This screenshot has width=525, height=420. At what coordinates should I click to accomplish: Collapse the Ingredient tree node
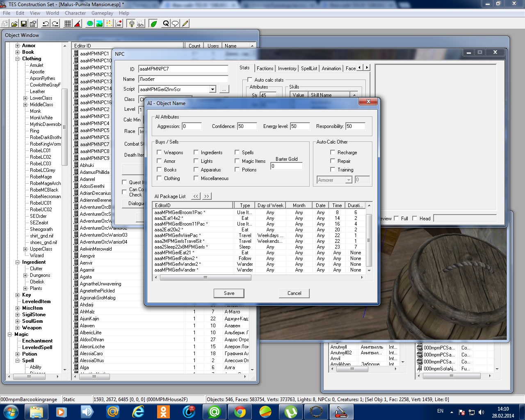point(18,262)
